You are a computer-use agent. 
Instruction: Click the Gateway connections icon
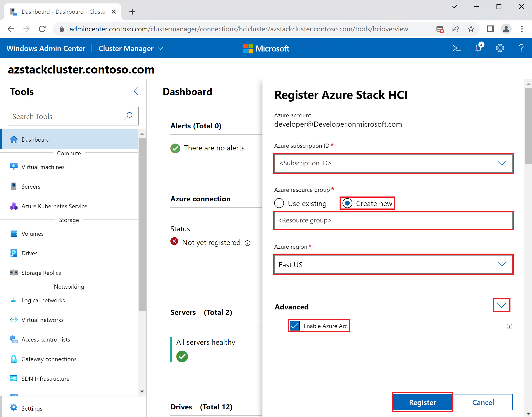coord(14,359)
